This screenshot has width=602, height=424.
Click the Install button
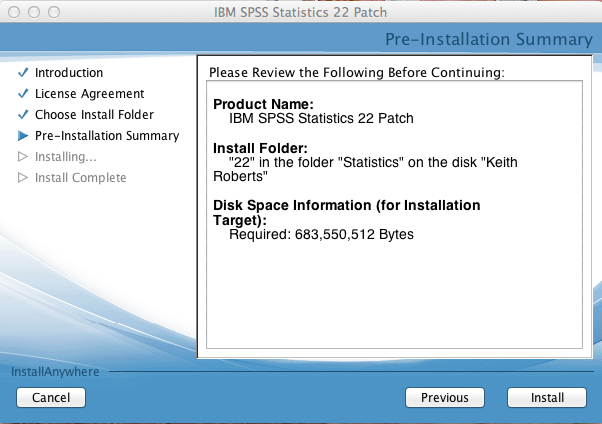[547, 397]
